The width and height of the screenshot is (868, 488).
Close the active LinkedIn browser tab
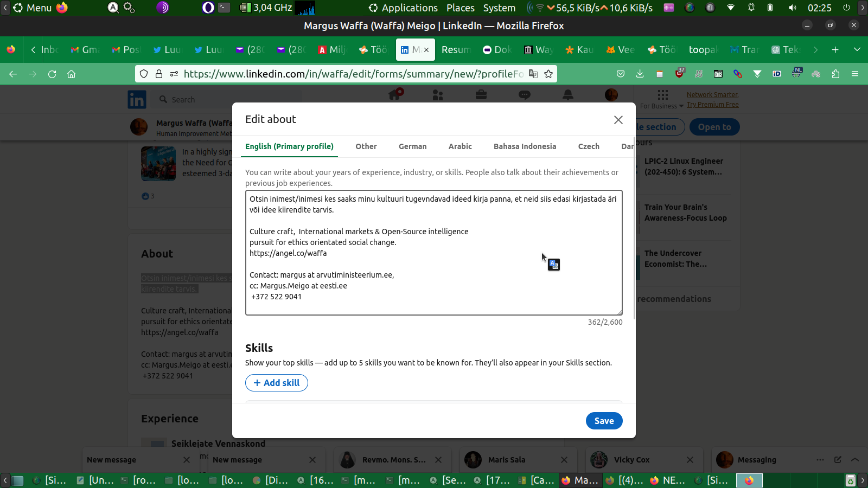click(426, 50)
